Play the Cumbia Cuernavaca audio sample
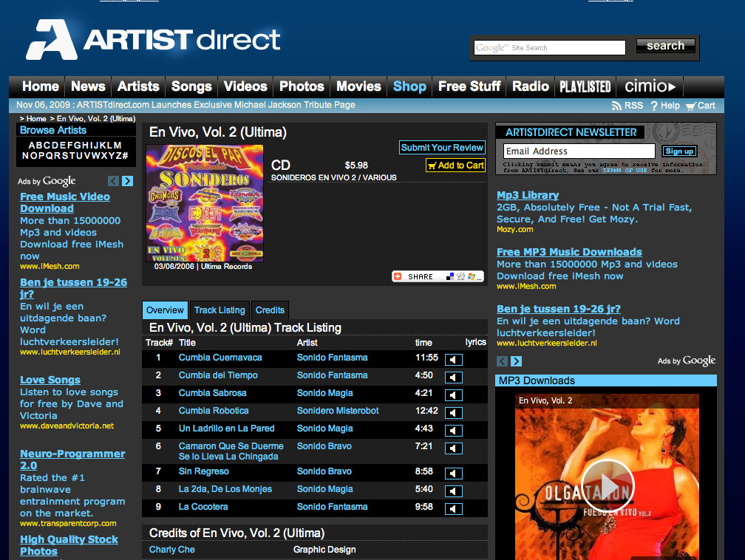The image size is (745, 560). point(454,359)
